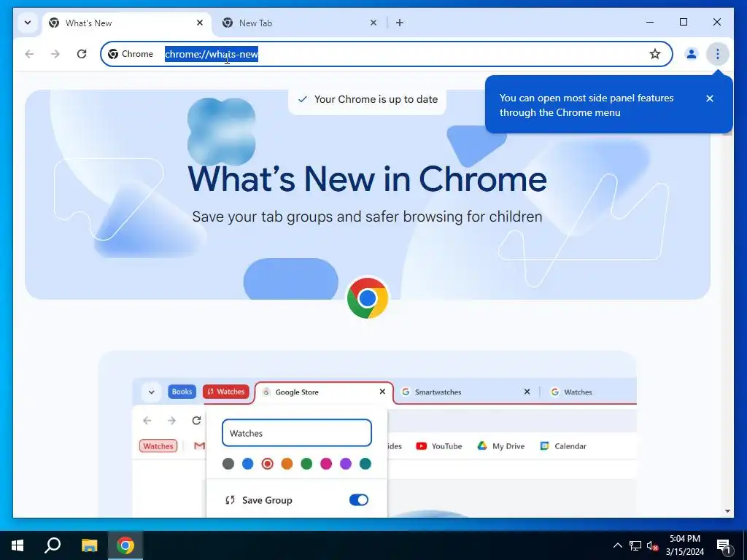Pick the blue group color
This screenshot has width=747, height=560.
[248, 464]
